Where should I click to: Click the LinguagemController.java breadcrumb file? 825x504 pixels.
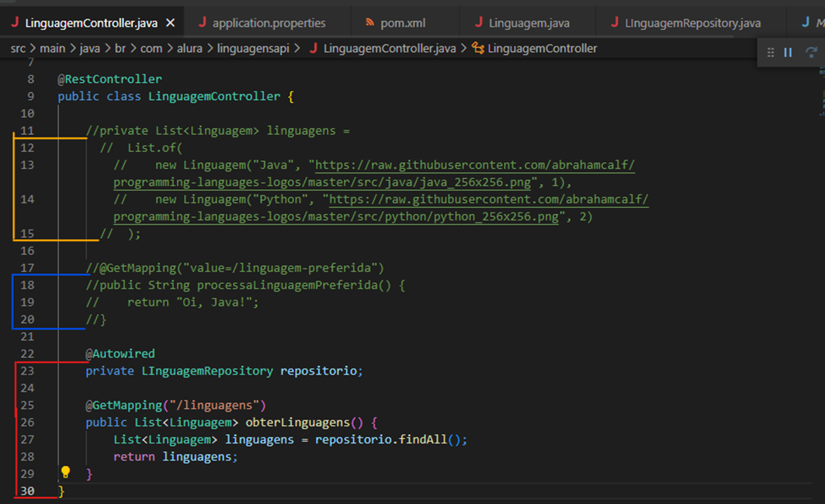click(x=390, y=48)
